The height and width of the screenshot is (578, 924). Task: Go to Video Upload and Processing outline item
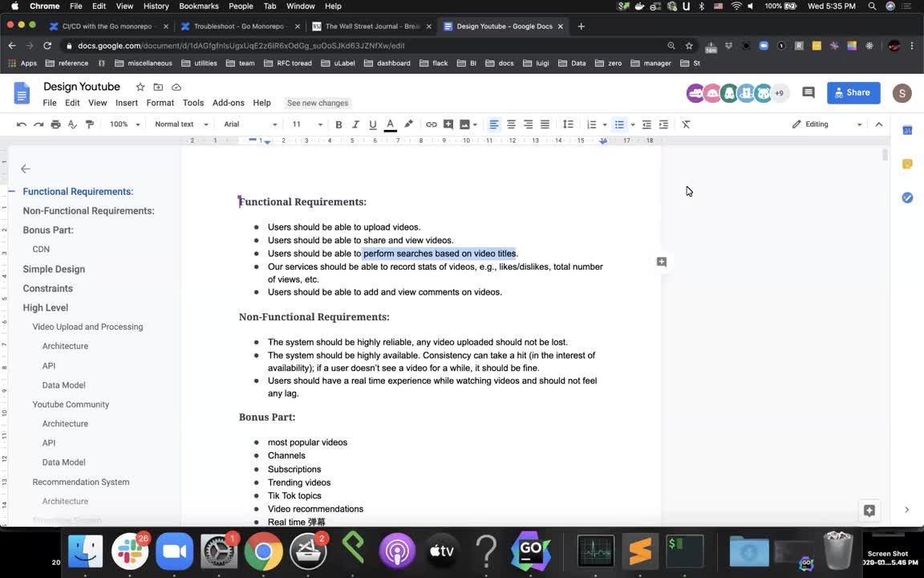pos(87,327)
